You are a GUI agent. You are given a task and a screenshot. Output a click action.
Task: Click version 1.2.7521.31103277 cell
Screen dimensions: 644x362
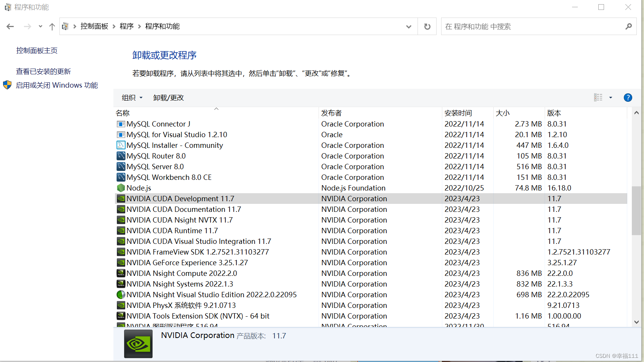coord(579,252)
